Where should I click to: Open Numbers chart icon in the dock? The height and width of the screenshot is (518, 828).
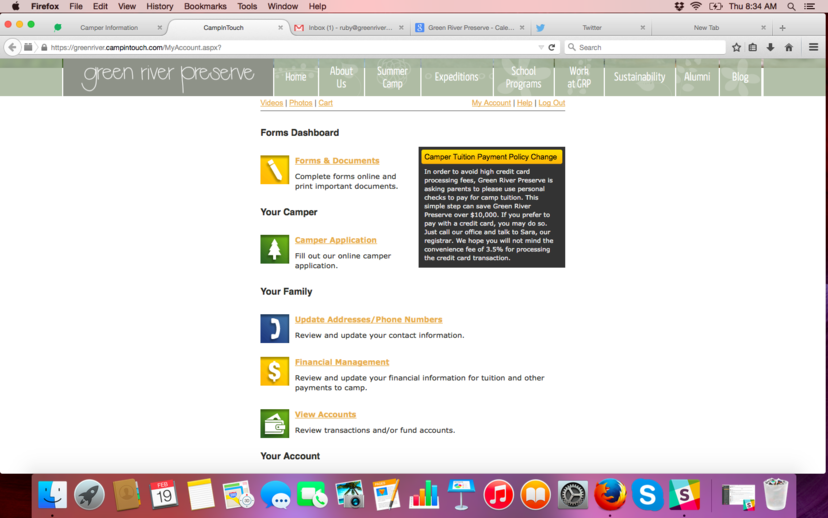424,495
